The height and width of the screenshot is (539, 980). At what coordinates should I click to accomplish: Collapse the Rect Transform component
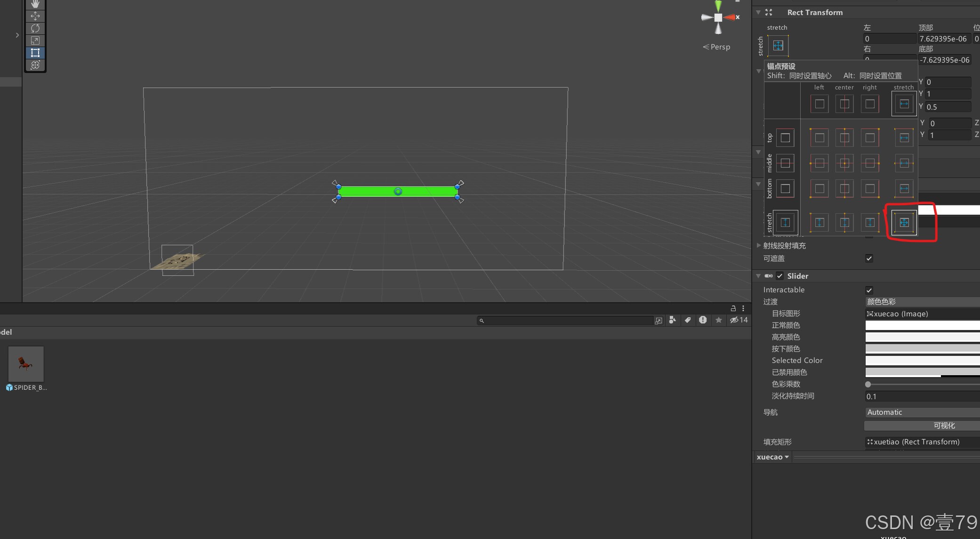pos(758,13)
